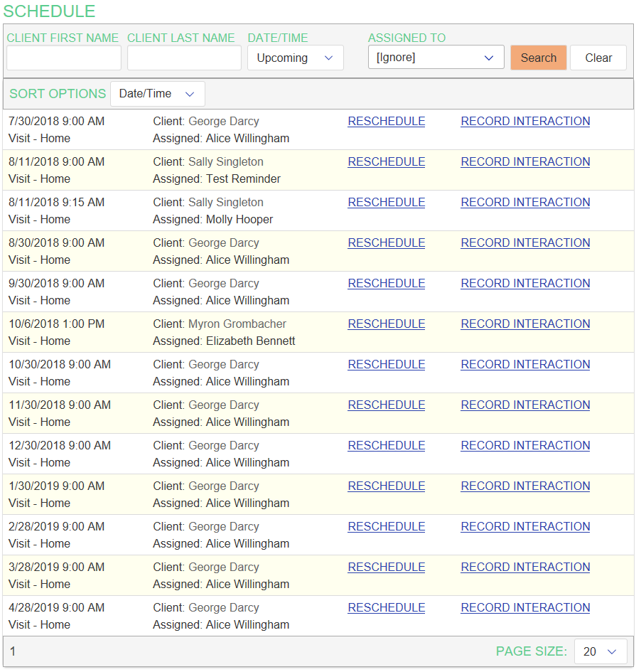The image size is (641, 672).
Task: Record interaction for 7/30/2018 appointment
Action: (525, 122)
